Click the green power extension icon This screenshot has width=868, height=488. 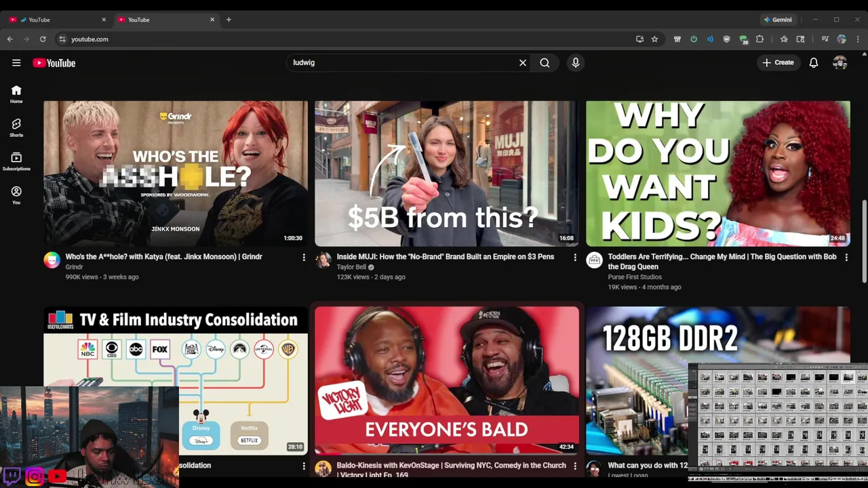point(694,39)
